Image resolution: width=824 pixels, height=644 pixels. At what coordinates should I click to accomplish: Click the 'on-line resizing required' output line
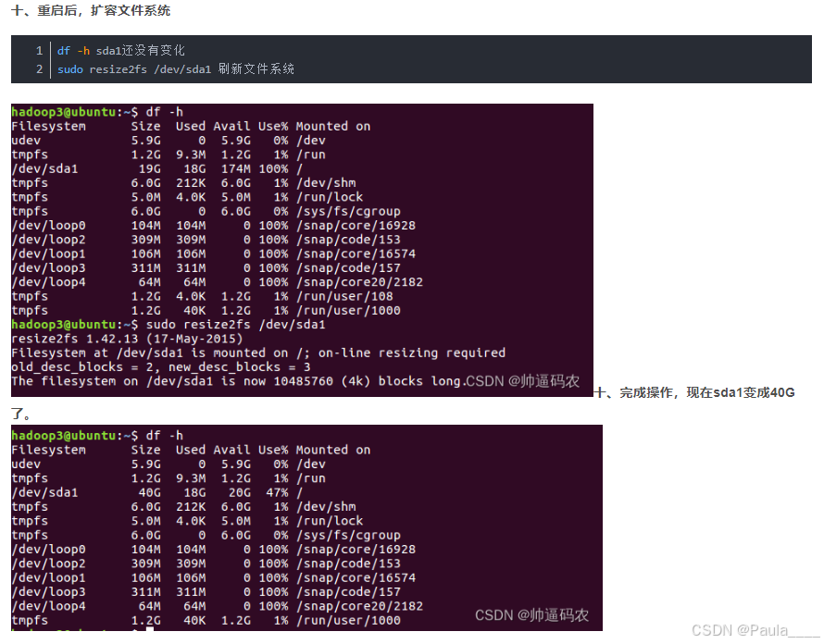pyautogui.click(x=258, y=353)
